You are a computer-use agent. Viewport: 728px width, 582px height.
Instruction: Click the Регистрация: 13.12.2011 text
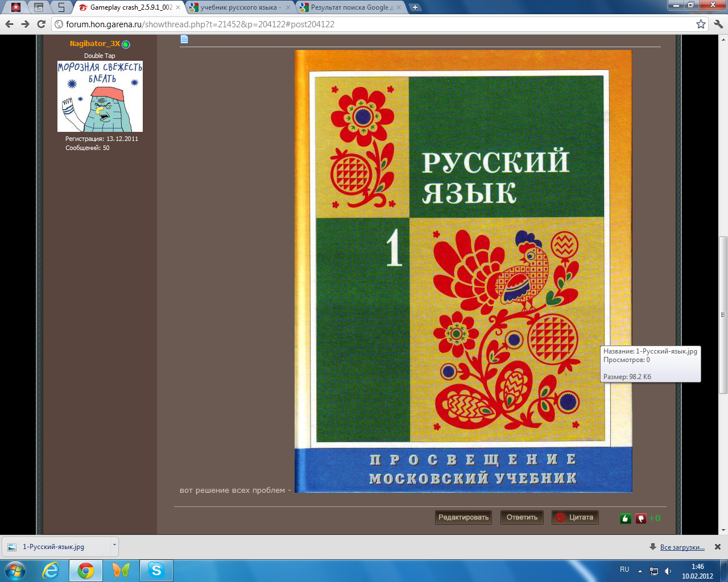click(x=102, y=139)
